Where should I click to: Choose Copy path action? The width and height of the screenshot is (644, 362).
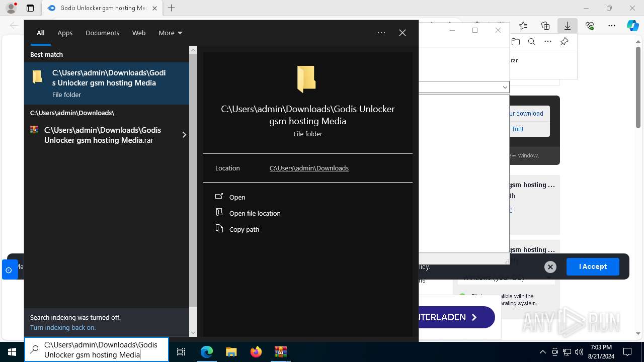point(245,229)
